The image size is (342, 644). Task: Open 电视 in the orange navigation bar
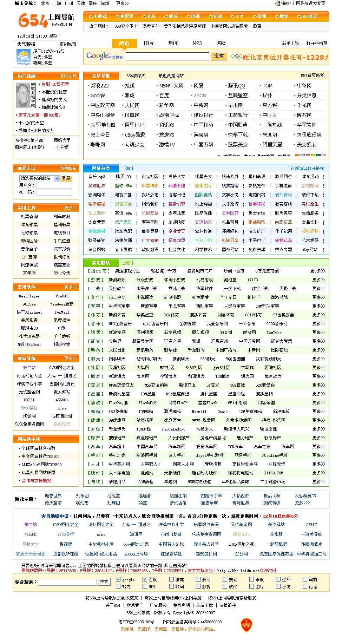click(193, 17)
